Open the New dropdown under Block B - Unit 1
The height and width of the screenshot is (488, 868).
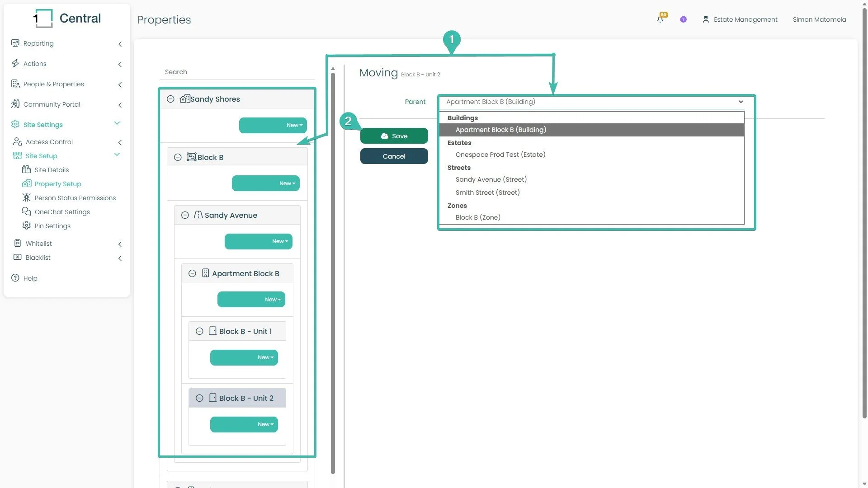(244, 357)
